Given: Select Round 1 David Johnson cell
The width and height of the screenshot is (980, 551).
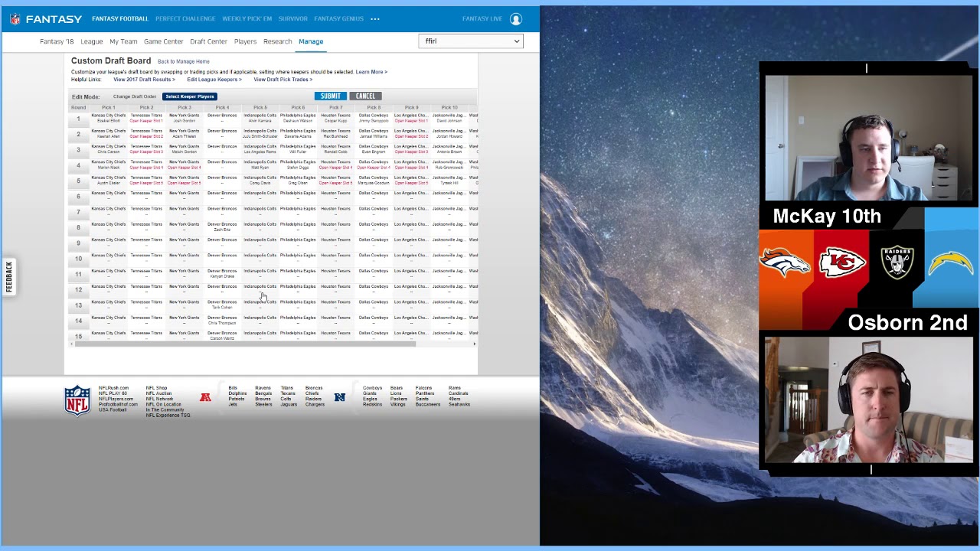Looking at the screenshot, I should [449, 119].
